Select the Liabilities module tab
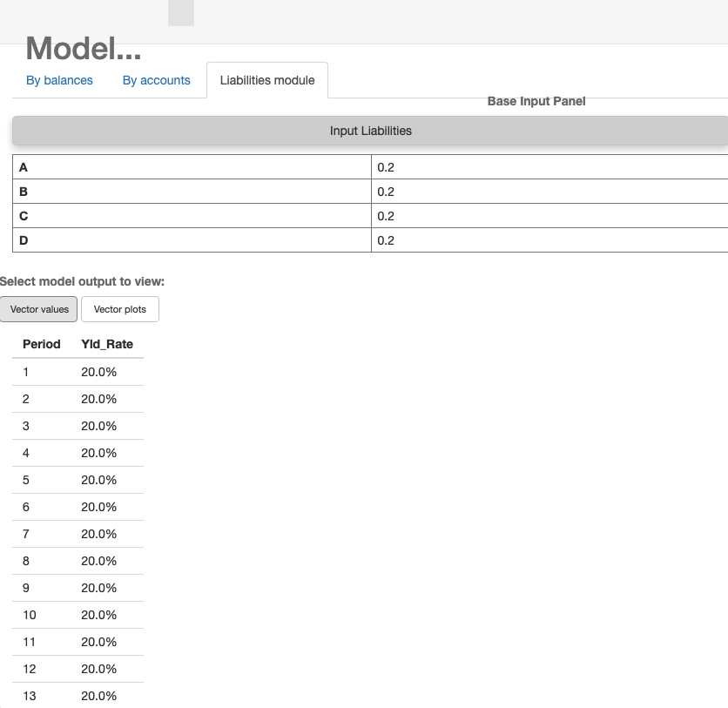This screenshot has width=728, height=708. 266,80
